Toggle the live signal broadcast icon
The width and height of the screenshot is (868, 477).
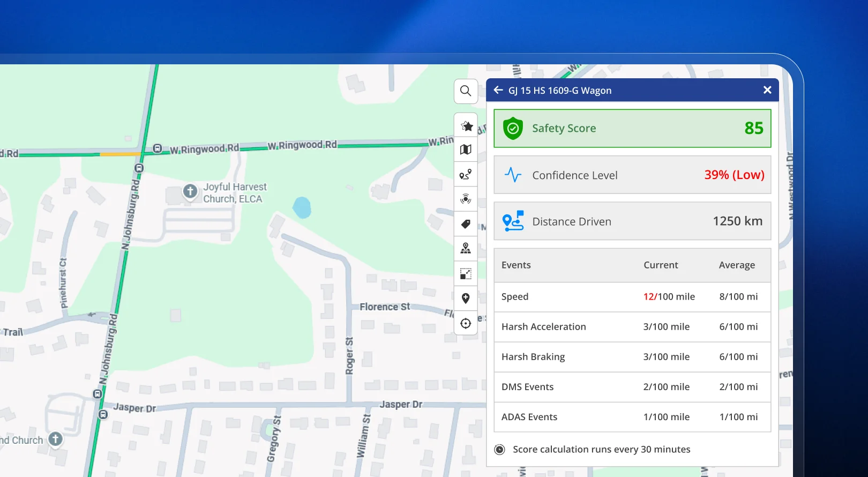point(466,199)
